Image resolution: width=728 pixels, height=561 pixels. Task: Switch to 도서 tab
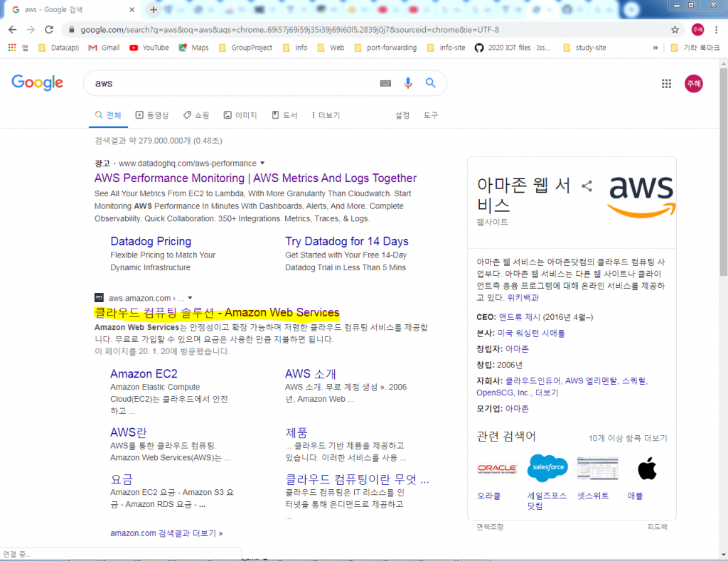pos(284,115)
